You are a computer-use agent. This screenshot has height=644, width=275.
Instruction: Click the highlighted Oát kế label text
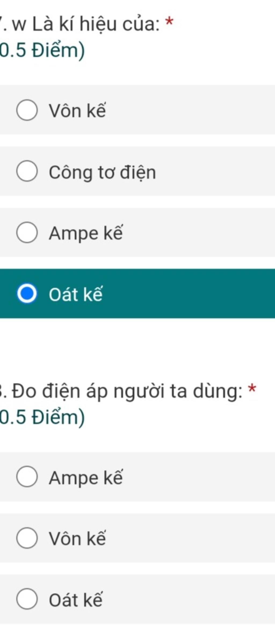pyautogui.click(x=76, y=294)
